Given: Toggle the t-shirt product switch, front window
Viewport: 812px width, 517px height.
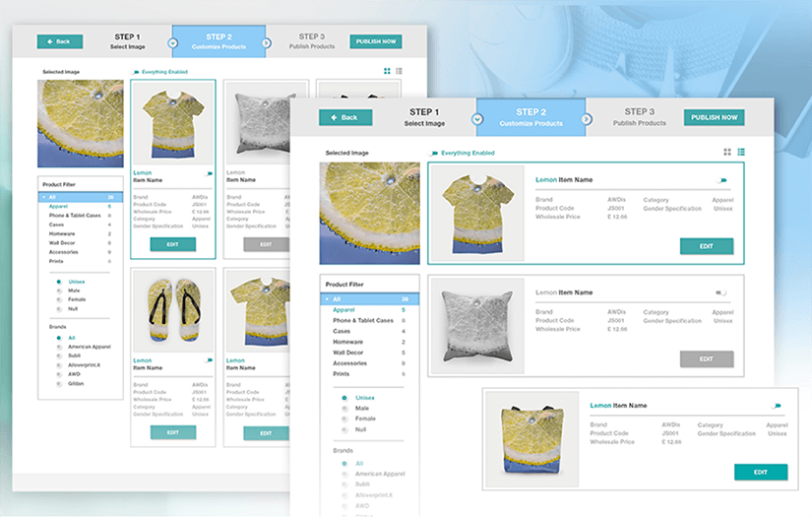Looking at the screenshot, I should point(722,180).
